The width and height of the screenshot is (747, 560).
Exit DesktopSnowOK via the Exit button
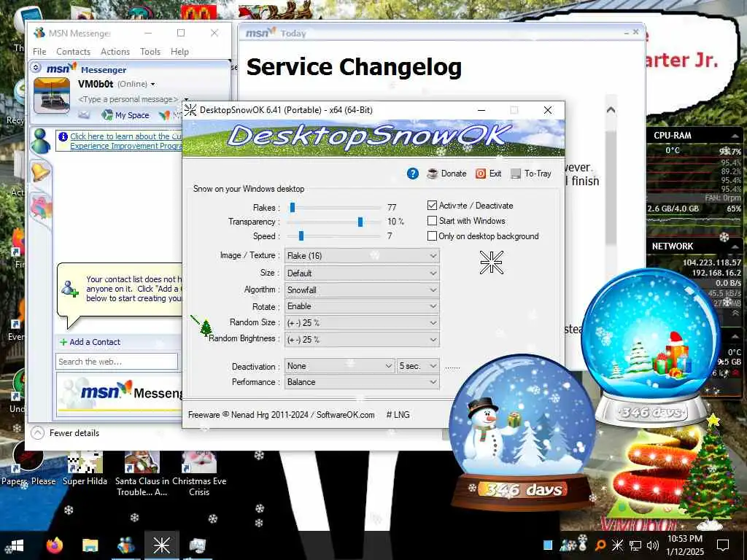pyautogui.click(x=488, y=174)
